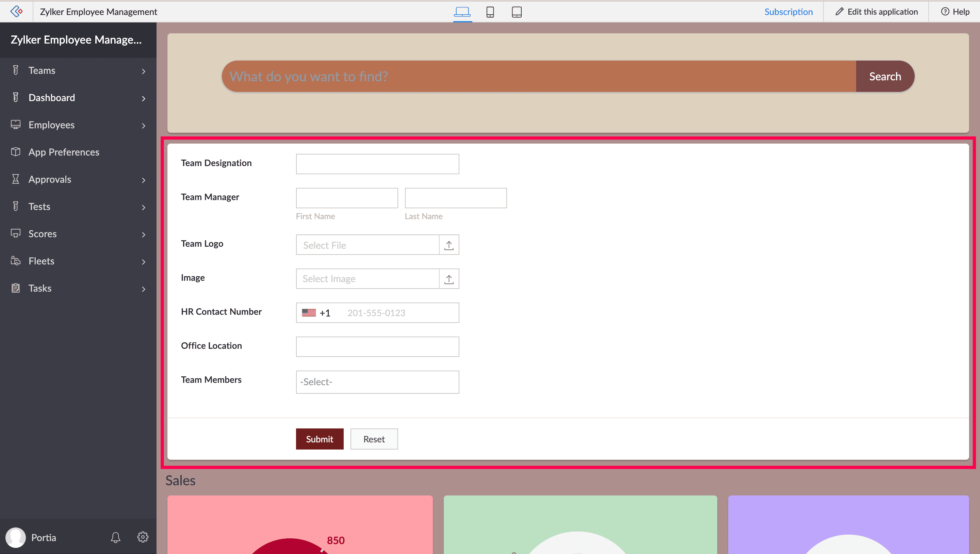The width and height of the screenshot is (980, 554).
Task: Open App Preferences in sidebar
Action: pyautogui.click(x=64, y=152)
